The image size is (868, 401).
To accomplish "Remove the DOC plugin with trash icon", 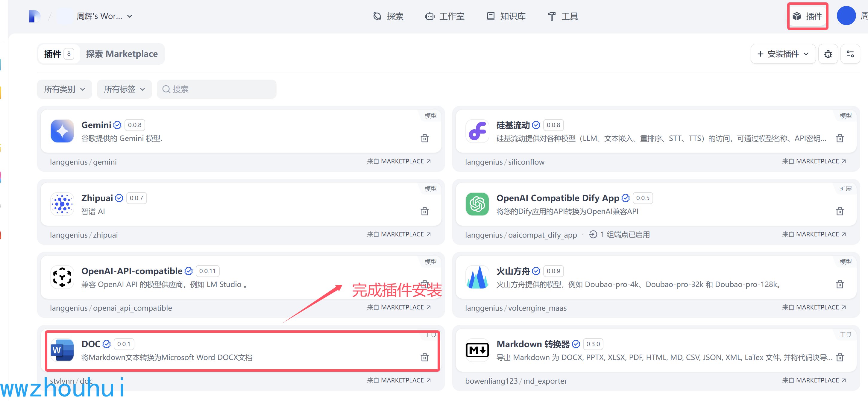I will pos(424,358).
